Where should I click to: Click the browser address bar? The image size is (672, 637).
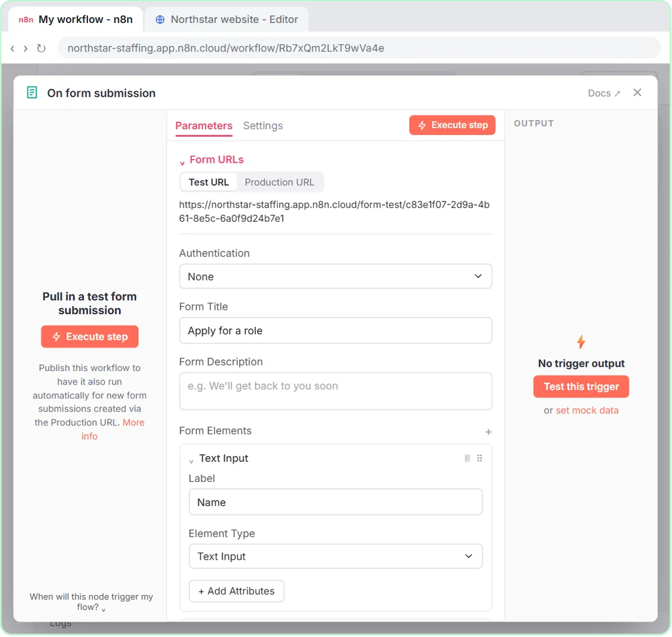pos(359,48)
